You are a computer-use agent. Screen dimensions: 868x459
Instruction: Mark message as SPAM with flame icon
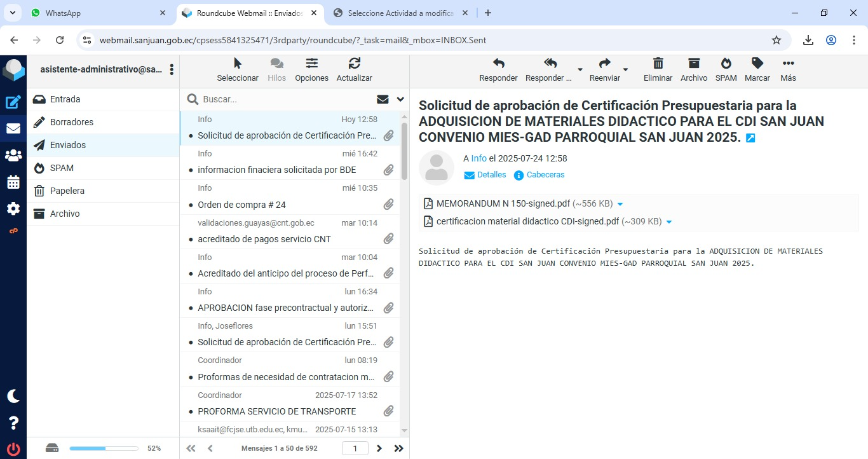click(x=726, y=64)
